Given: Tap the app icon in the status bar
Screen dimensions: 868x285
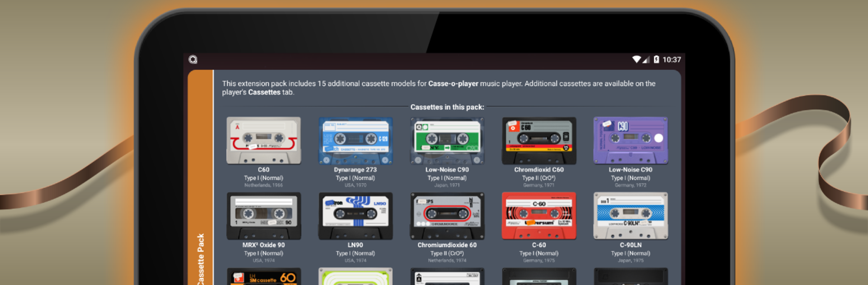Looking at the screenshot, I should point(193,60).
